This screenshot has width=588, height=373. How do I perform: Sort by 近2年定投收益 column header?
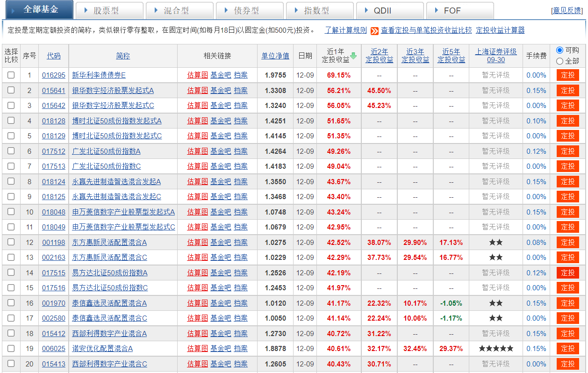click(x=379, y=56)
